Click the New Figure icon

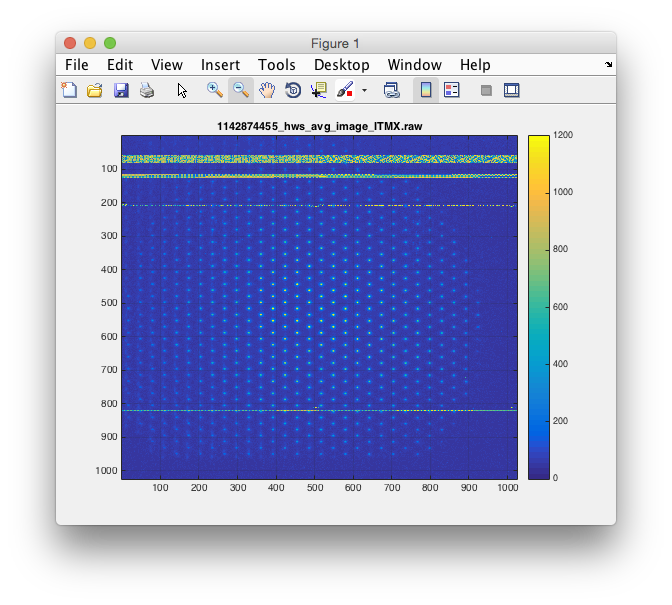[x=69, y=90]
